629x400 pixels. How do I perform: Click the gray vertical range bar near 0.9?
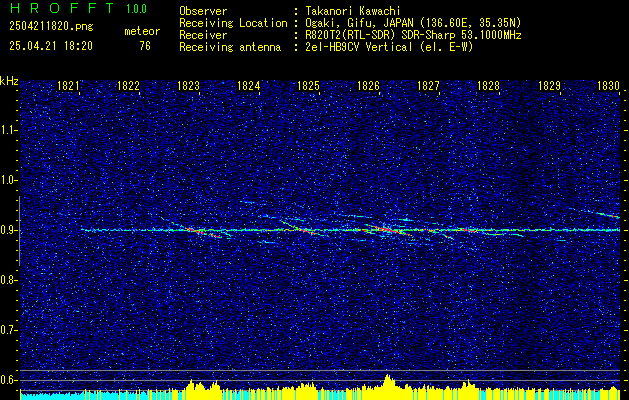19,231
